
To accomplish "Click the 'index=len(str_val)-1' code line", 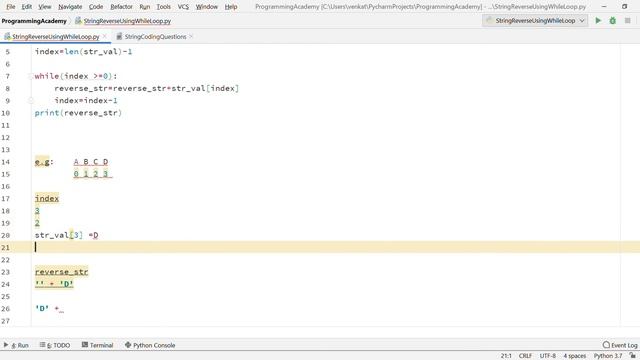I will [83, 51].
